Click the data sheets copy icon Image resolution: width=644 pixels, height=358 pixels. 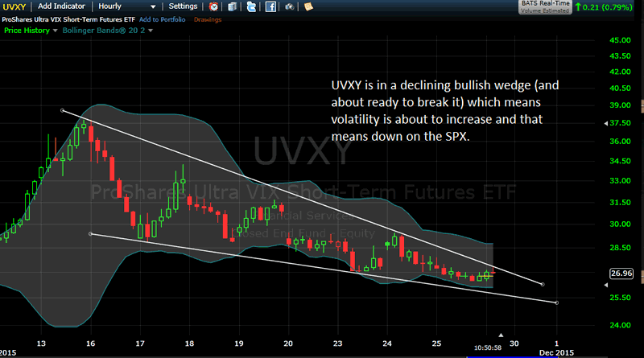[233, 6]
